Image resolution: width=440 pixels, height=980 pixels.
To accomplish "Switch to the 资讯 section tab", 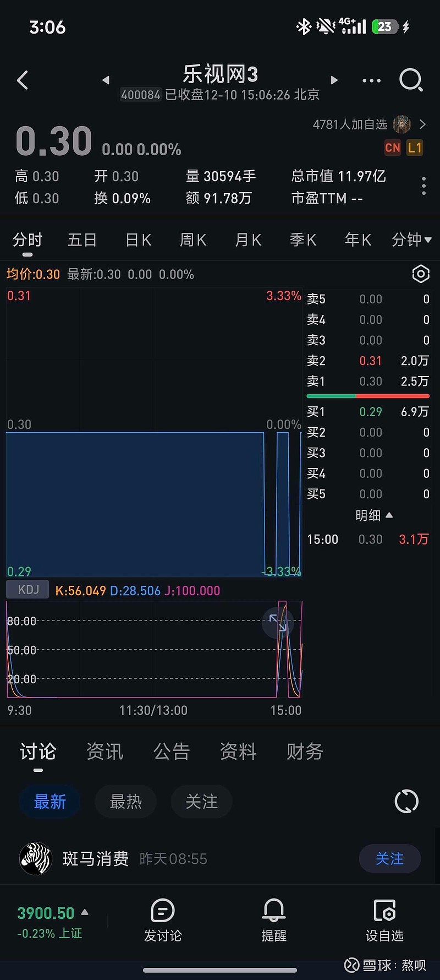I will click(105, 752).
